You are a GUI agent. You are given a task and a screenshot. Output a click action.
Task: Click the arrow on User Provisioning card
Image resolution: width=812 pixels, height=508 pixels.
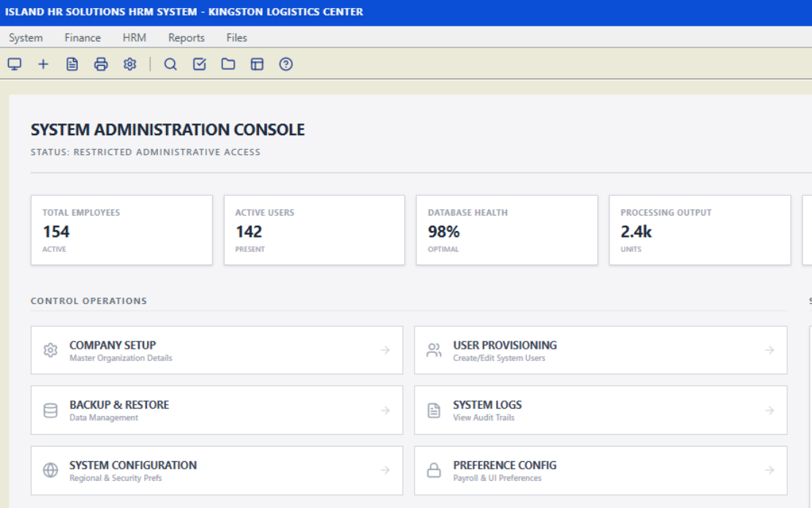770,350
